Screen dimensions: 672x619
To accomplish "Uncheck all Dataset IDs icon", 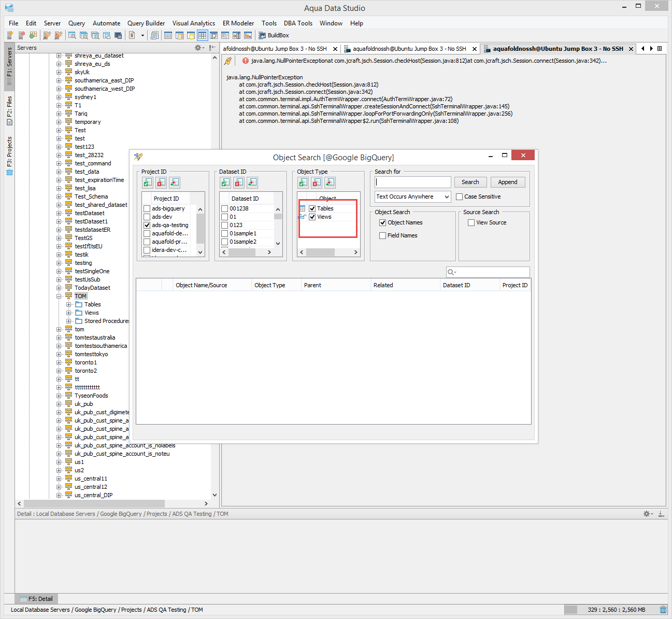I will click(x=239, y=182).
